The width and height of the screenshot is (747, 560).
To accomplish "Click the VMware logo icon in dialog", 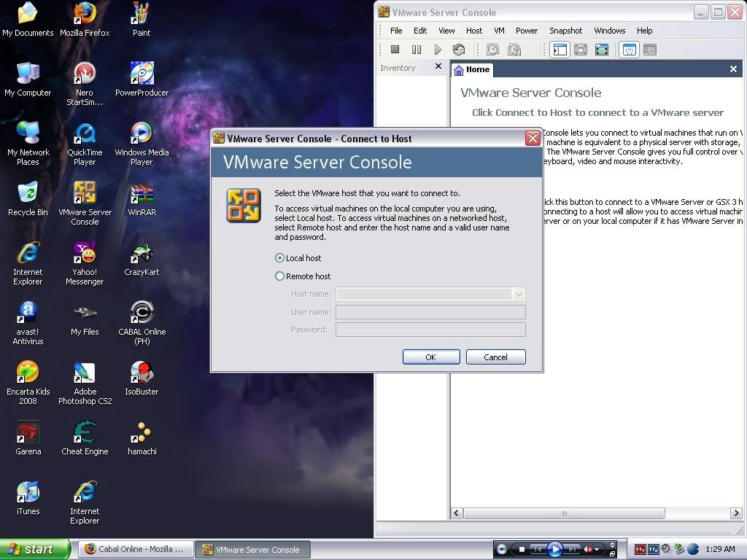I will [244, 205].
